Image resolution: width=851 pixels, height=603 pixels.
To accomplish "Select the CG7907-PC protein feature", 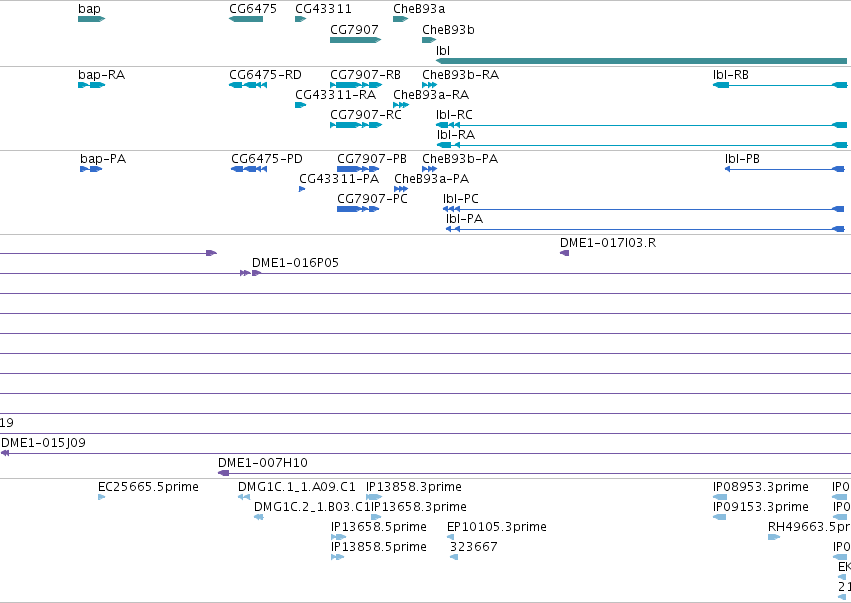I will pyautogui.click(x=358, y=209).
